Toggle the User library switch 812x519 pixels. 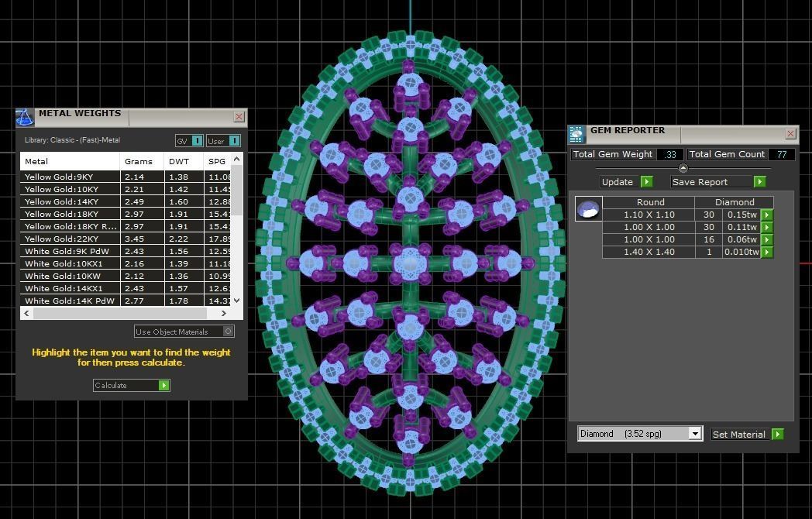pyautogui.click(x=235, y=141)
